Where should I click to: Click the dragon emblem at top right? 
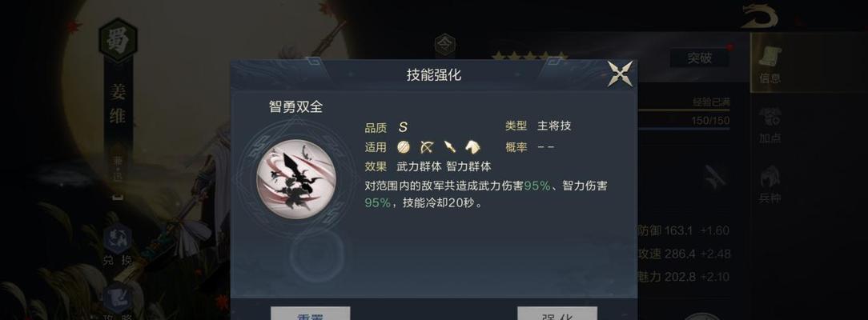coord(760,15)
